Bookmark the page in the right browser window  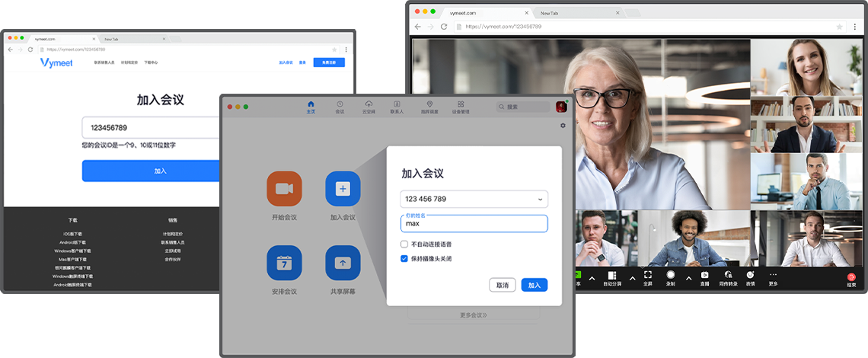tap(839, 27)
